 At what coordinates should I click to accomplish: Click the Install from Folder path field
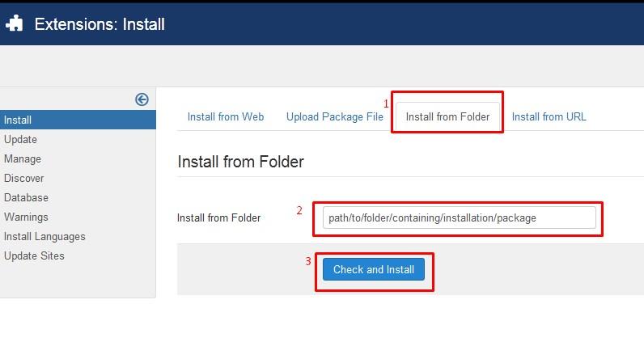click(459, 217)
